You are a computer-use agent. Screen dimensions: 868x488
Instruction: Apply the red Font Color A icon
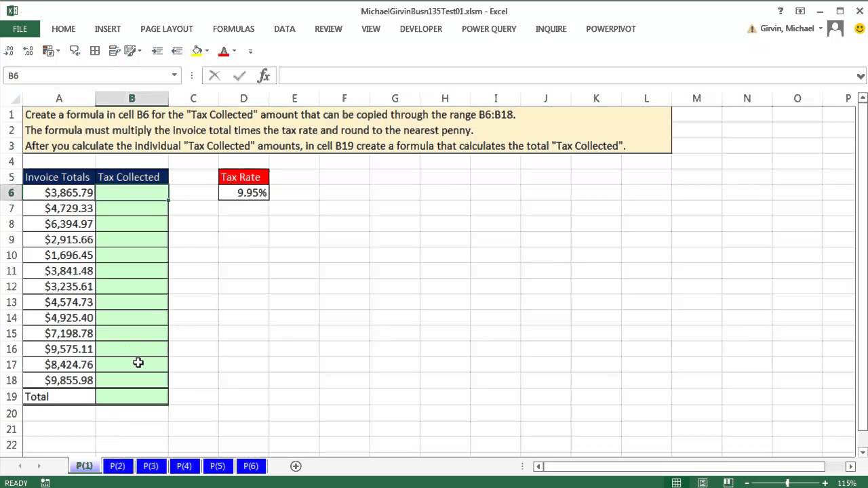click(224, 51)
